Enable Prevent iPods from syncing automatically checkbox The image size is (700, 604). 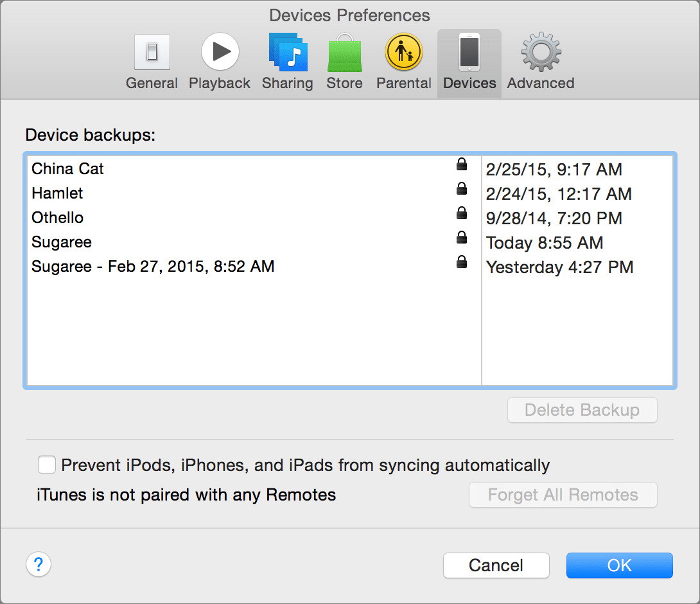47,465
